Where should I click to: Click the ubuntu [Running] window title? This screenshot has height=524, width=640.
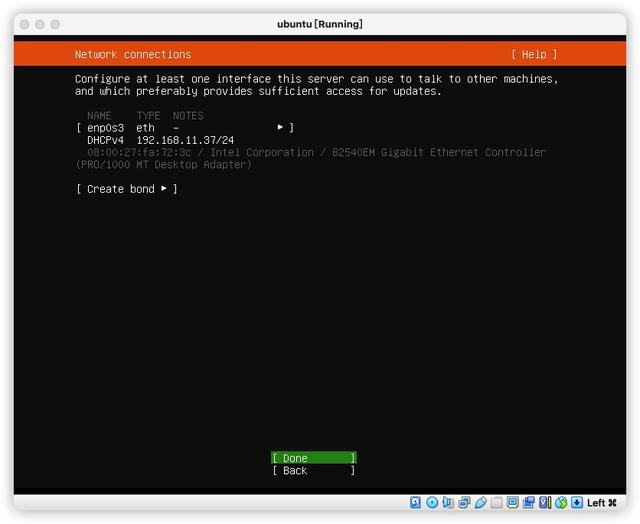[x=320, y=24]
